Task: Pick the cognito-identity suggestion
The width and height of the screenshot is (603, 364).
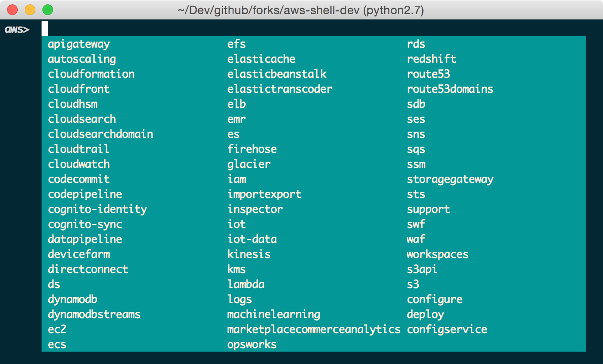Action: 97,209
